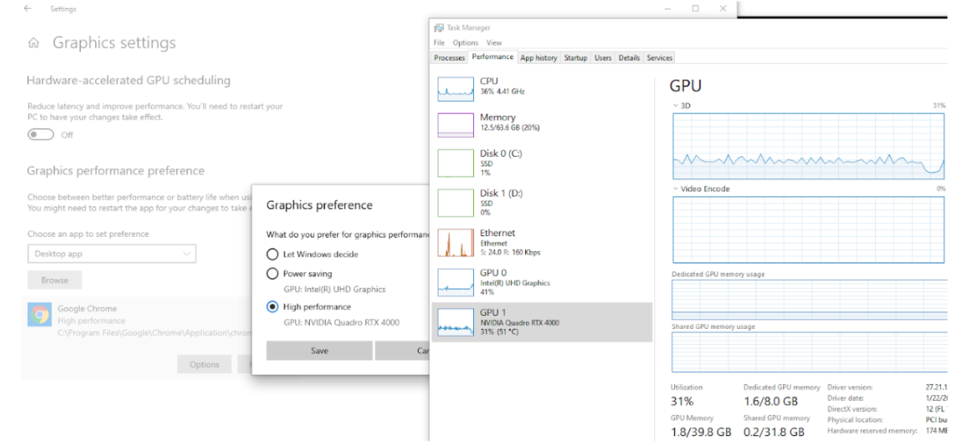The height and width of the screenshot is (444, 980).
Task: Click the Graphics performance preference heading
Action: click(116, 170)
